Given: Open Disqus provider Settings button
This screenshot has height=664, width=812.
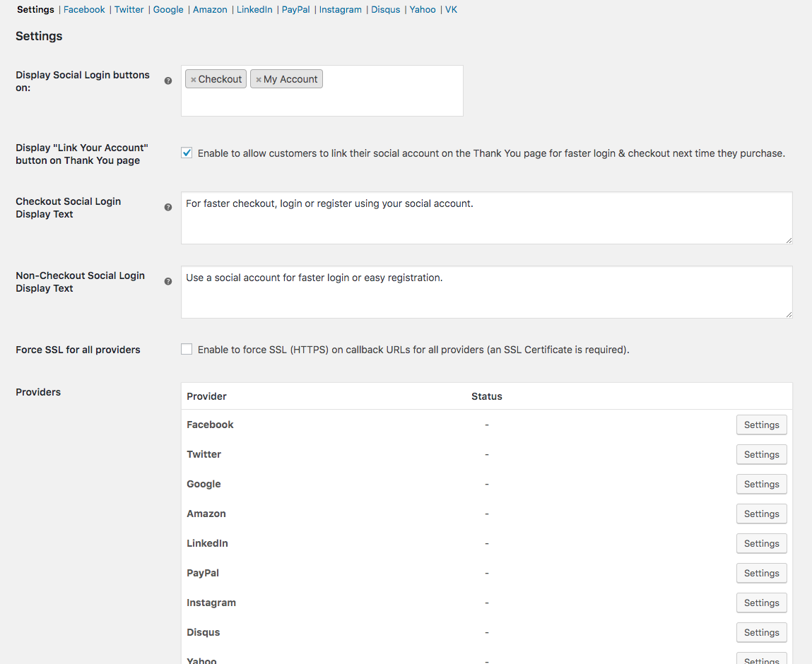Looking at the screenshot, I should [761, 632].
